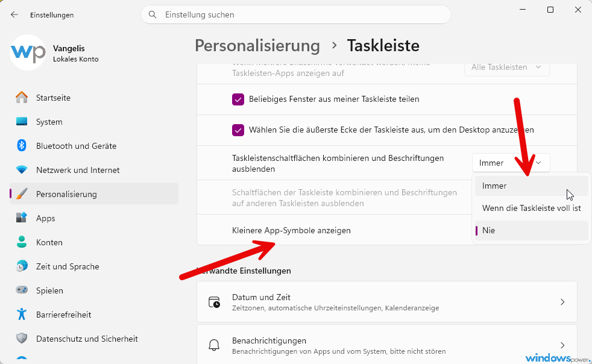
Task: Choose Immer in the dropdown list
Action: [x=531, y=186]
